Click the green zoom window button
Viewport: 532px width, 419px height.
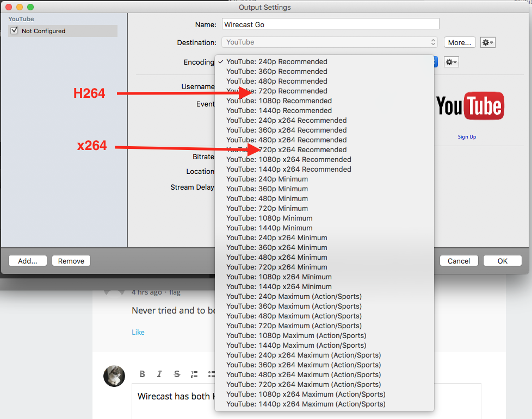tap(30, 7)
